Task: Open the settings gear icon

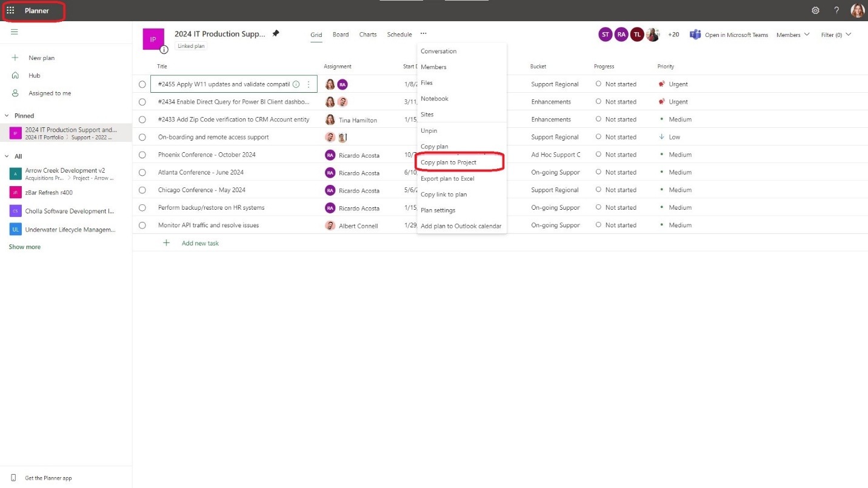Action: pos(815,10)
